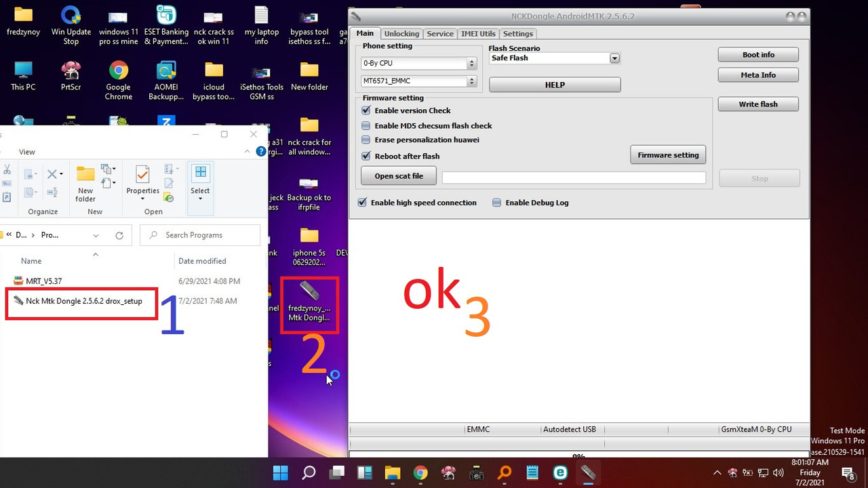Click the Cut scissors icon in Explorer

6,169
